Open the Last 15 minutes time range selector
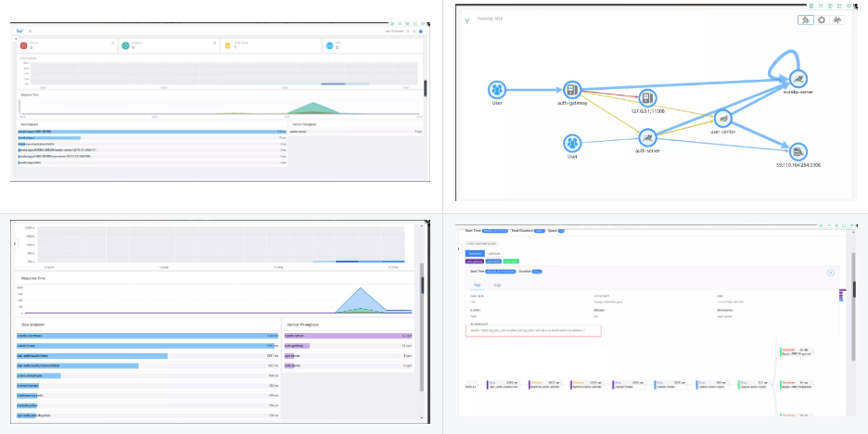868x434 pixels. [x=395, y=32]
